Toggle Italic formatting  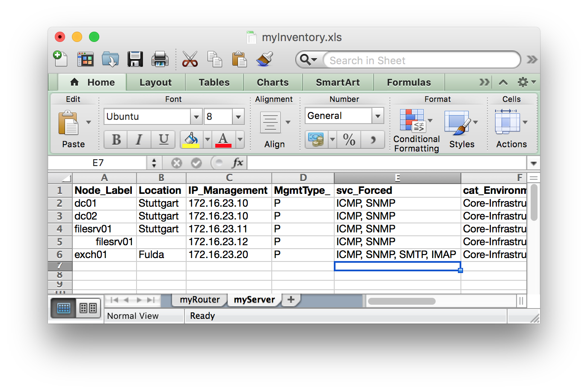[x=139, y=140]
